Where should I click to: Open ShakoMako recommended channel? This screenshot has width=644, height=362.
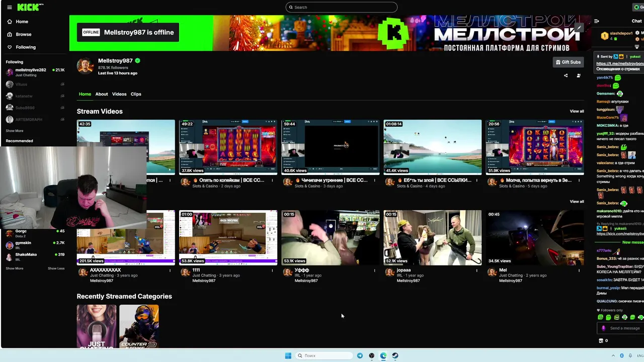coord(35,256)
